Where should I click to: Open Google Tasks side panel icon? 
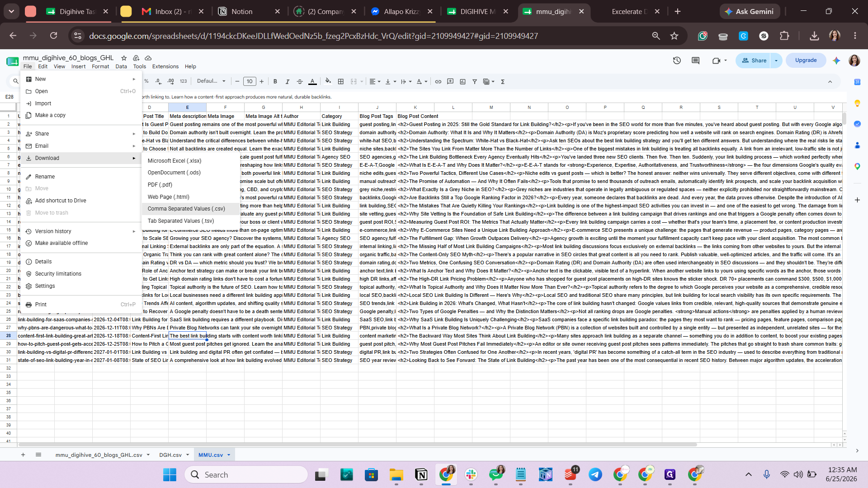tap(857, 124)
